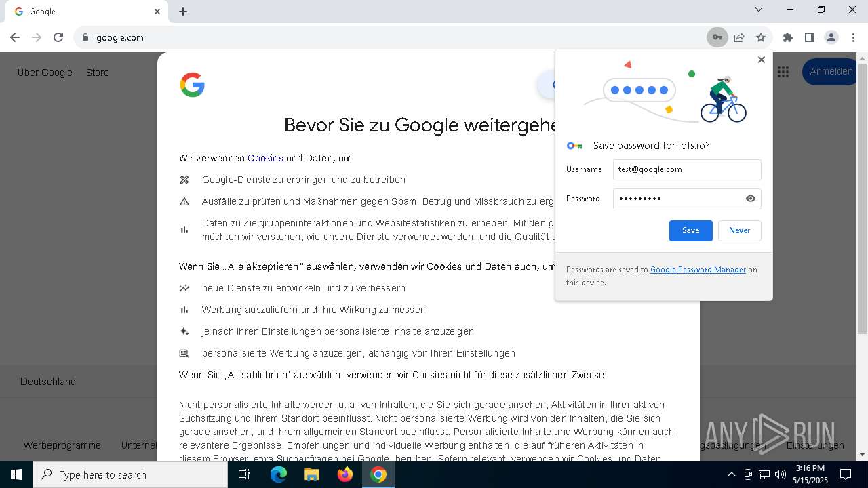Show hidden system tray icons
The image size is (868, 488).
(731, 474)
